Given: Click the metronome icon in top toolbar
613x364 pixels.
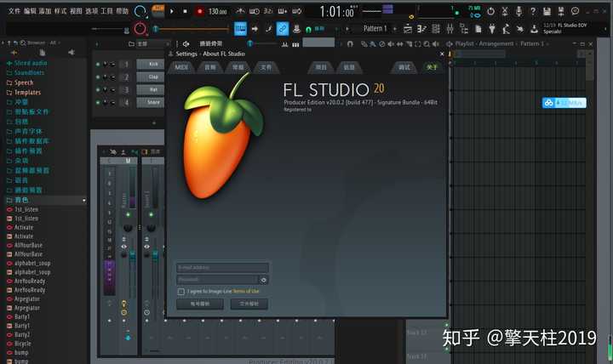Looking at the screenshot, I should pyautogui.click(x=240, y=11).
